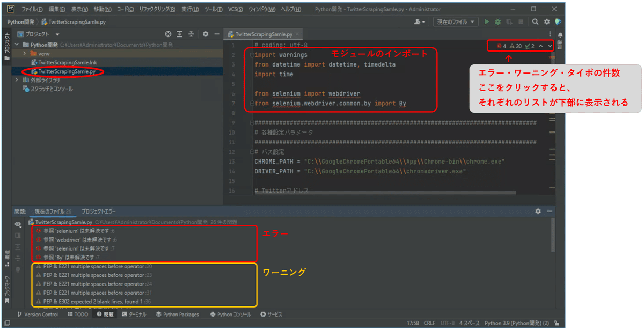Viewport: 644px width, 329px height.
Task: Open VCS menu
Action: pyautogui.click(x=235, y=9)
